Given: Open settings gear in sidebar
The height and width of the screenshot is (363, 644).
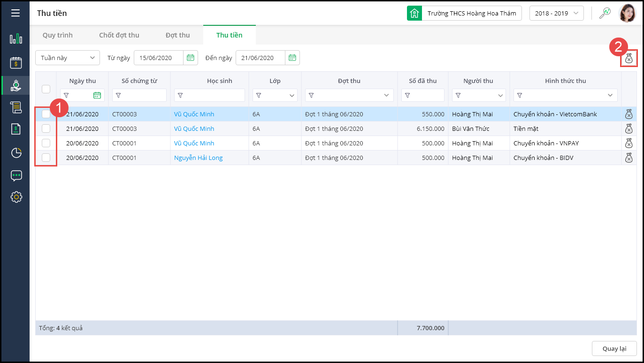Looking at the screenshot, I should click(x=16, y=197).
